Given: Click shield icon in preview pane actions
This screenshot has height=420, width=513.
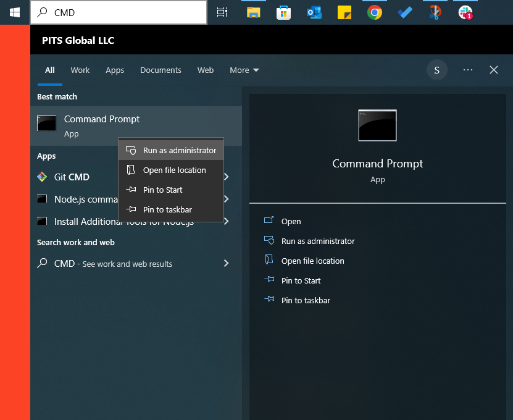Looking at the screenshot, I should 269,240.
